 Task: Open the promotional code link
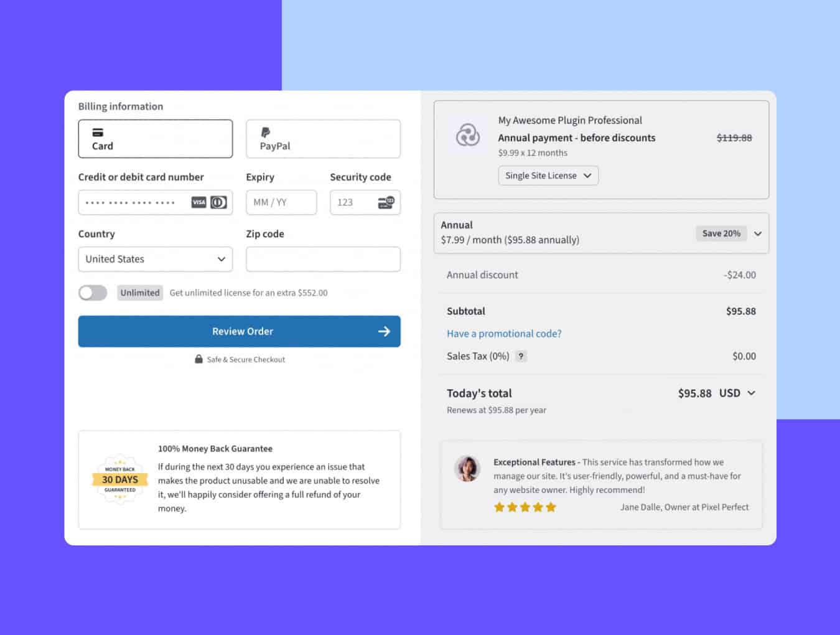click(503, 333)
